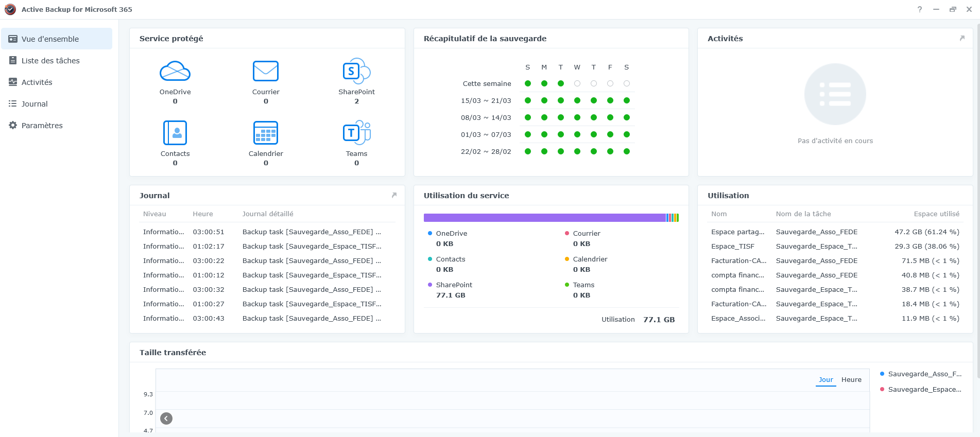Click the green Teams legend dot
The width and height of the screenshot is (980, 437).
click(567, 285)
